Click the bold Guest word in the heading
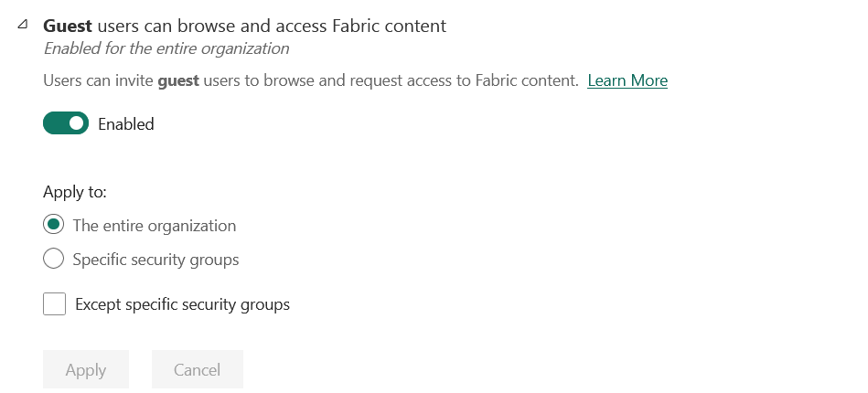The image size is (868, 393). pos(68,26)
